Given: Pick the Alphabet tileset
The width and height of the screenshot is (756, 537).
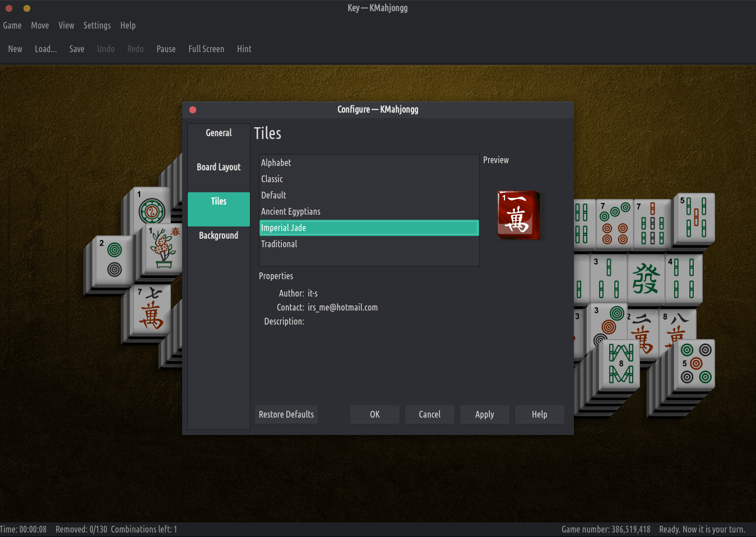Looking at the screenshot, I should point(276,163).
